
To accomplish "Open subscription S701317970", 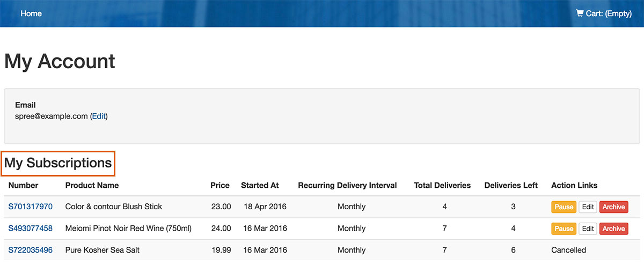I will click(31, 207).
